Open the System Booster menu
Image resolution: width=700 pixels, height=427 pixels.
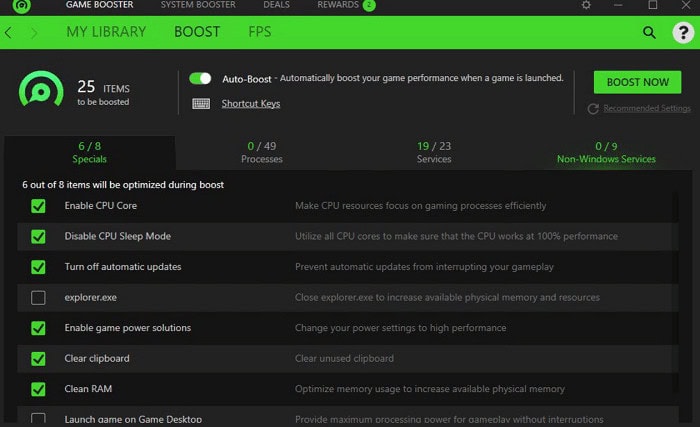point(198,5)
